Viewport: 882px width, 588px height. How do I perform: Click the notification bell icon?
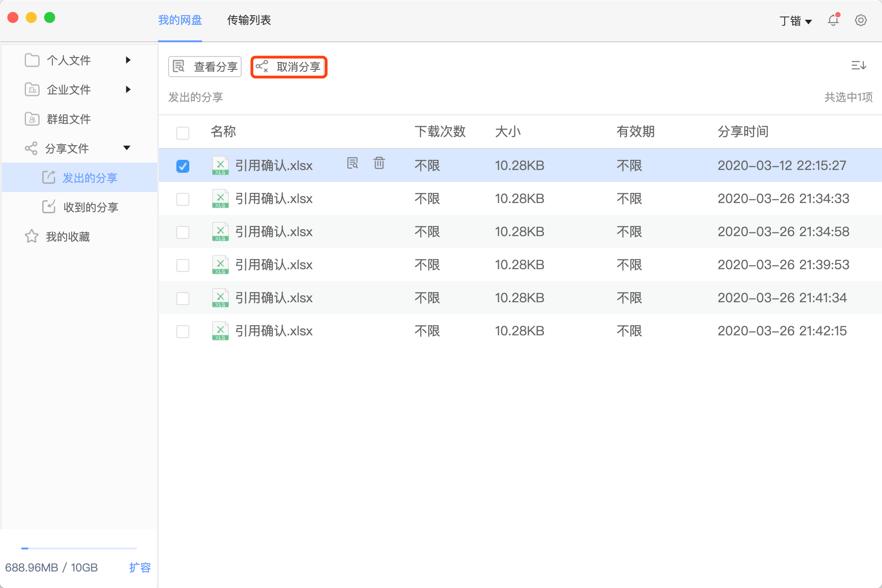[833, 20]
